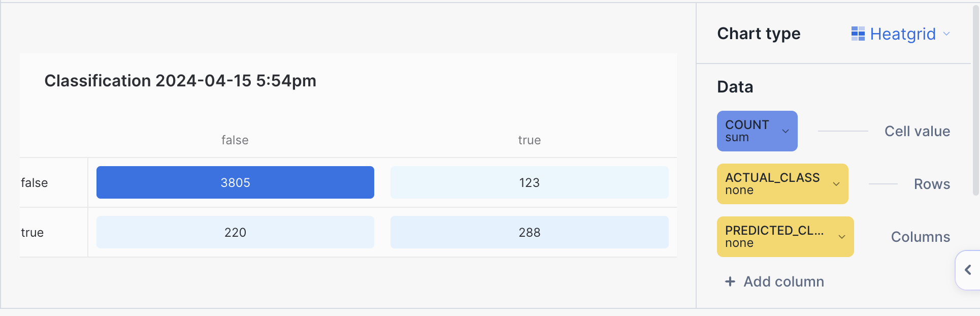Expand the PREDICTED_CL... field chevron
The height and width of the screenshot is (316, 980).
(842, 237)
